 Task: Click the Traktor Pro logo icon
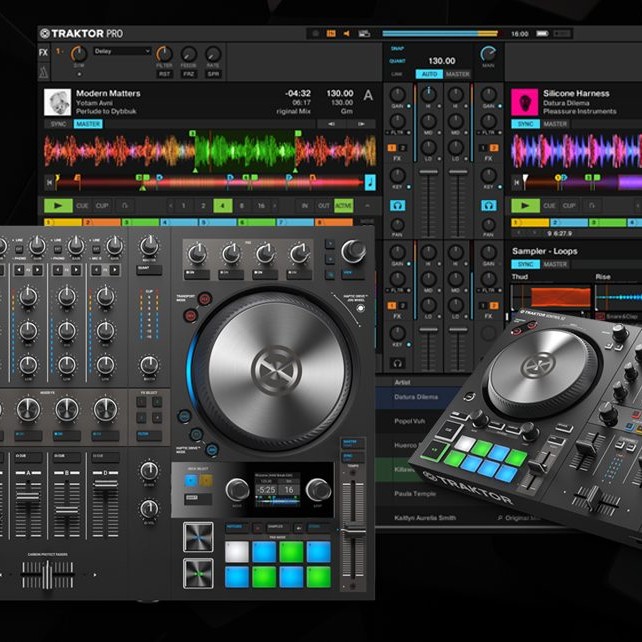45,34
